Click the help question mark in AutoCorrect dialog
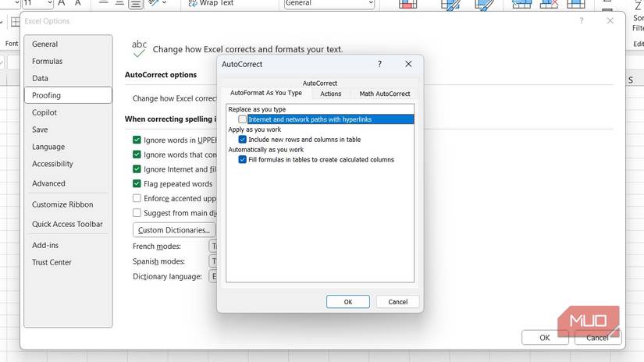644x362 pixels. [x=379, y=64]
